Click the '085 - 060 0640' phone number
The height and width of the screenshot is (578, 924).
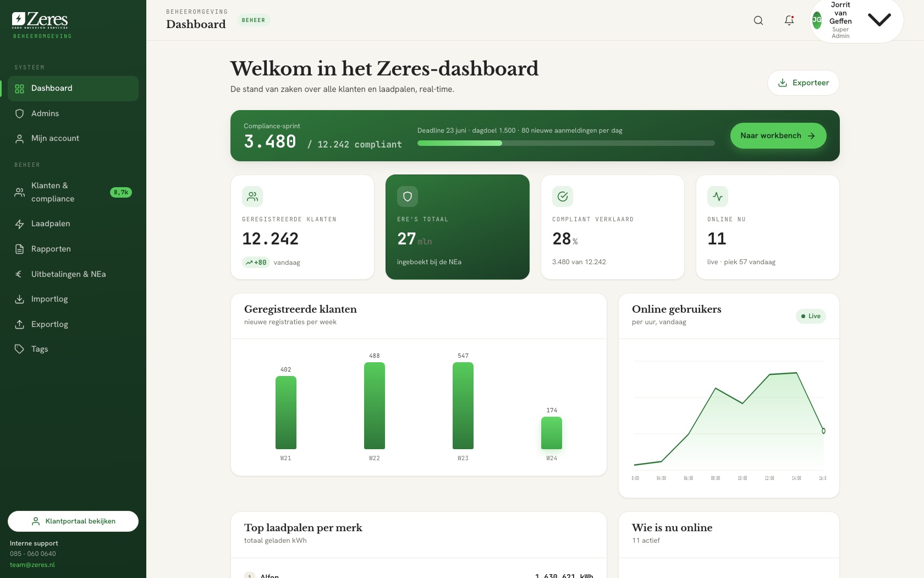click(33, 554)
